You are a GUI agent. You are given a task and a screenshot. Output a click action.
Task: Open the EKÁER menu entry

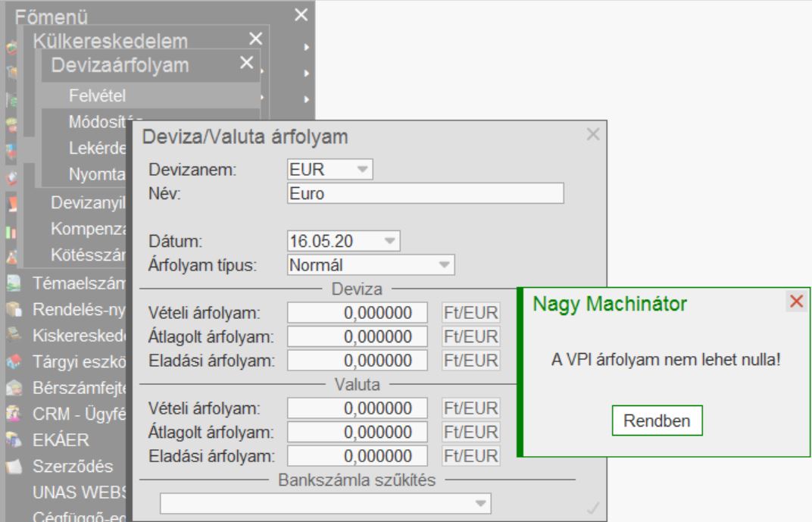pos(61,440)
